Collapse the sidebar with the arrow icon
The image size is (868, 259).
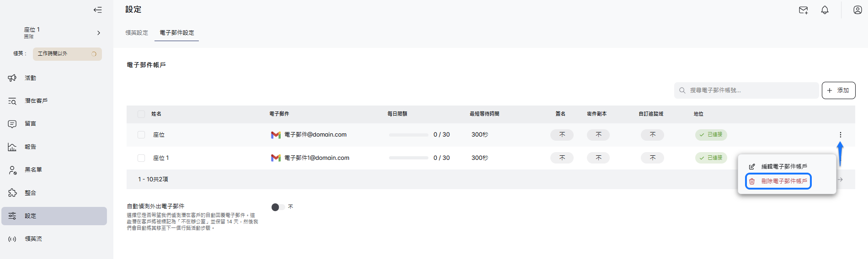tap(97, 10)
